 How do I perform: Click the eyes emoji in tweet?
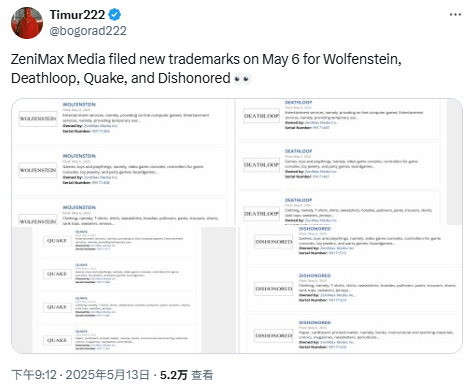(242, 79)
